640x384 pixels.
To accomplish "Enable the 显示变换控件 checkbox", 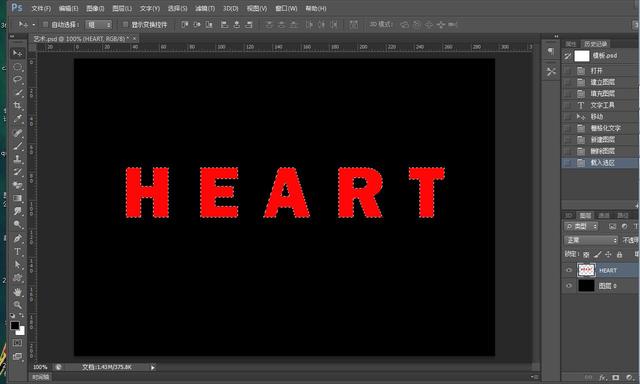I will point(125,24).
